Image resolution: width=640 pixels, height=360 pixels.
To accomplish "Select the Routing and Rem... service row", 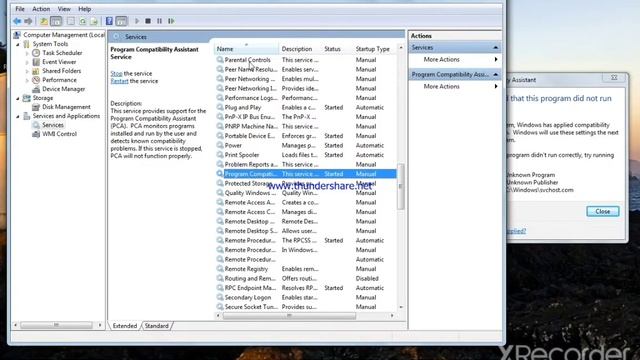I will 306,278.
